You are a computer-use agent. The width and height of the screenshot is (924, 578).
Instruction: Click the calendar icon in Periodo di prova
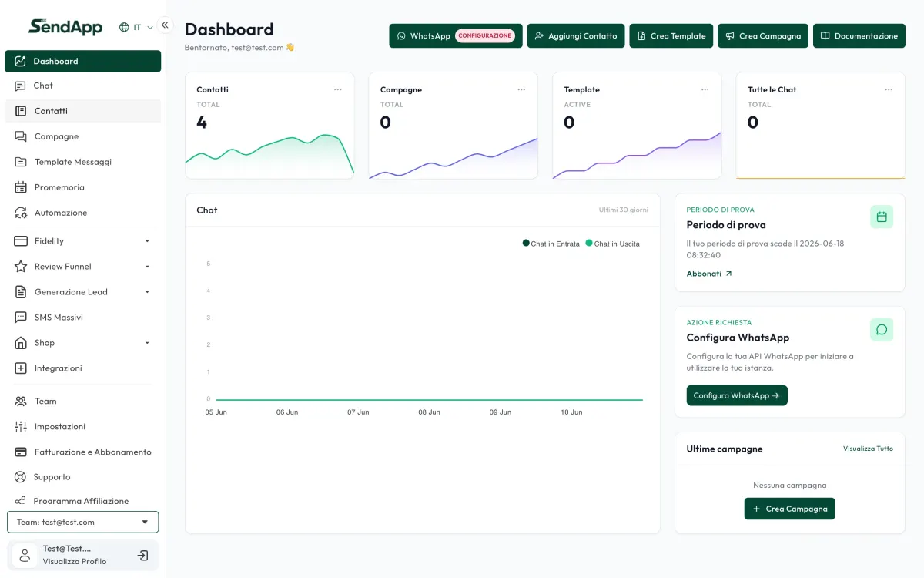(882, 217)
